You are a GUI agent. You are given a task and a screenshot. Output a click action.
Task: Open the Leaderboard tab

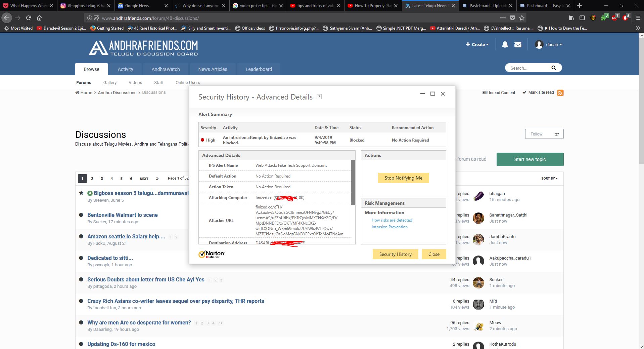[x=259, y=69]
